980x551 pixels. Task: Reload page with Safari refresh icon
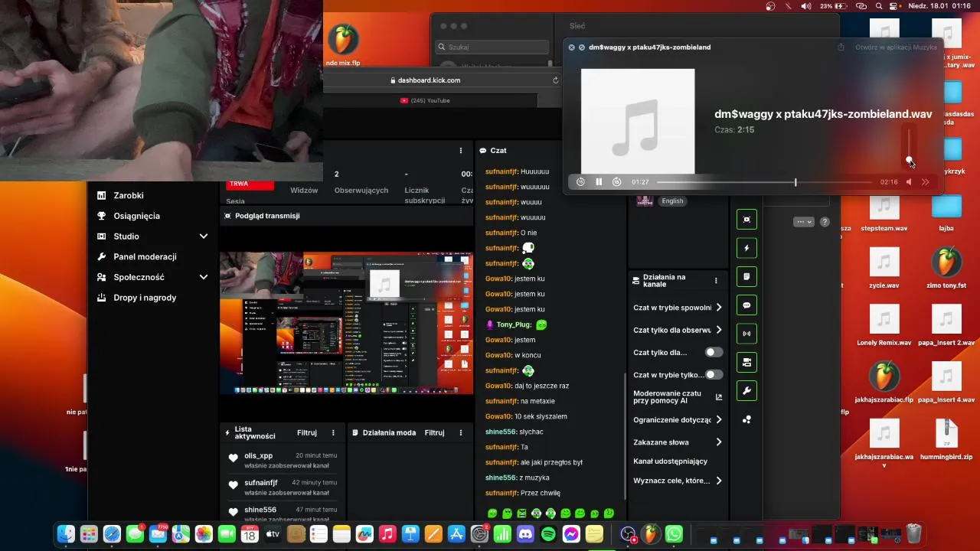556,80
